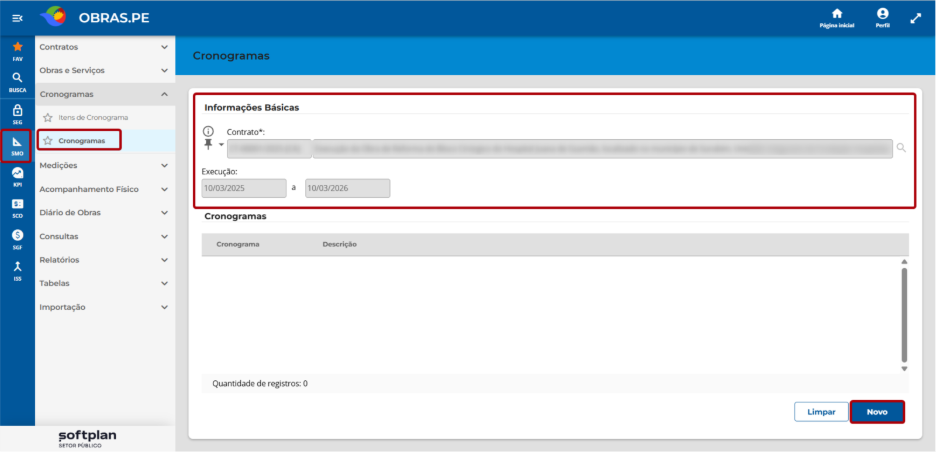Open the pin dropdown arrow beside Contrato
Screen dimensions: 936x453
click(221, 145)
